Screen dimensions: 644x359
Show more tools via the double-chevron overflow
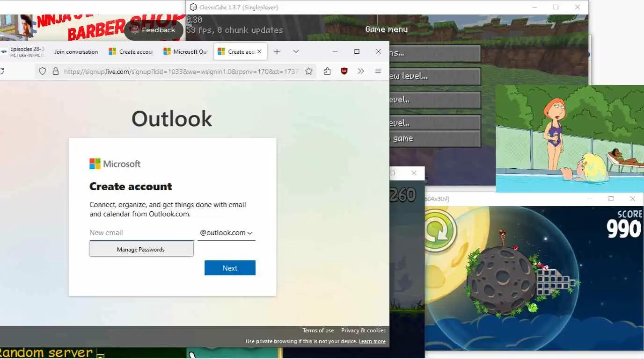(x=361, y=72)
